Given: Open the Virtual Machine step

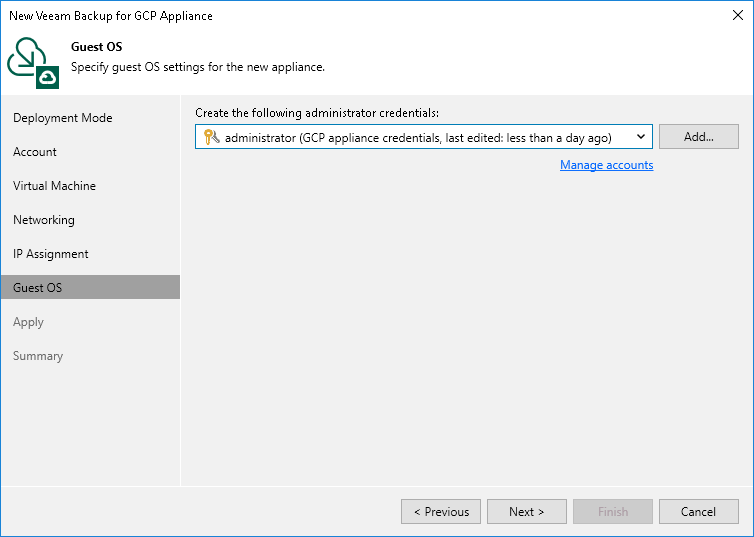Looking at the screenshot, I should [x=54, y=186].
